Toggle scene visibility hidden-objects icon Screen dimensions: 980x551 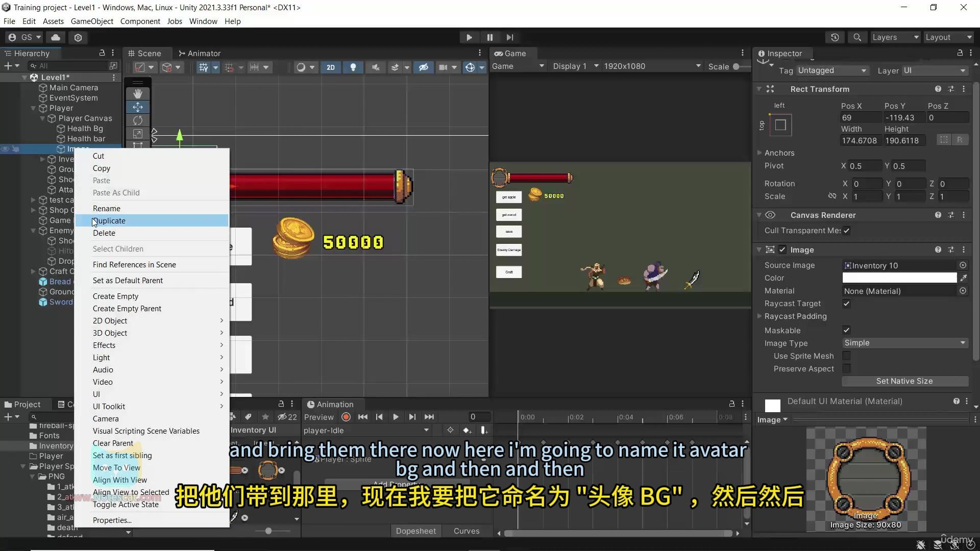coord(423,67)
